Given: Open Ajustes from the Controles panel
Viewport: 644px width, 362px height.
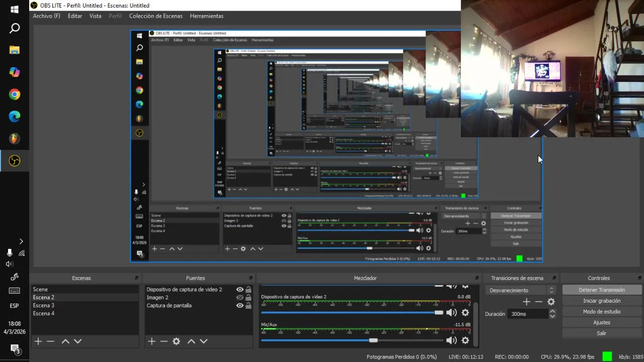Looking at the screenshot, I should click(x=602, y=322).
